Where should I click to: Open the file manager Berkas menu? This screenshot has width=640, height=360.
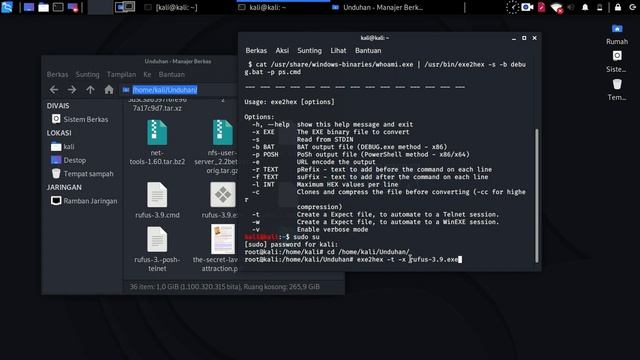pos(57,74)
